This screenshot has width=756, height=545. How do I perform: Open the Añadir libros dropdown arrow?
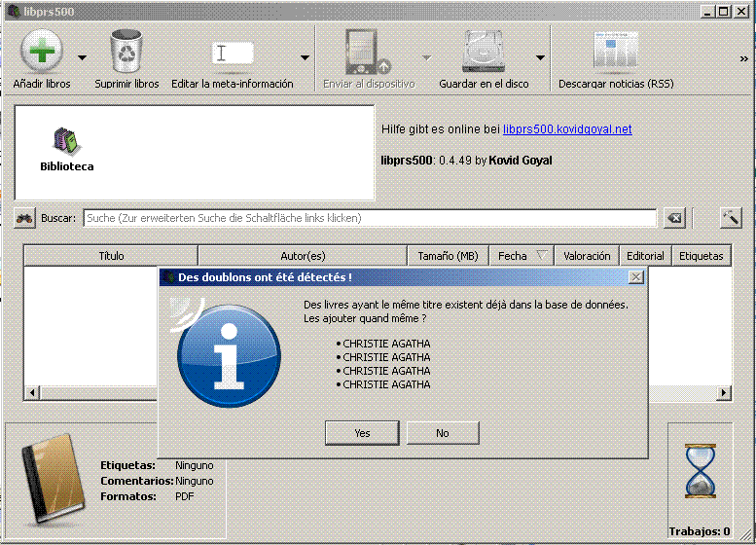[82, 57]
